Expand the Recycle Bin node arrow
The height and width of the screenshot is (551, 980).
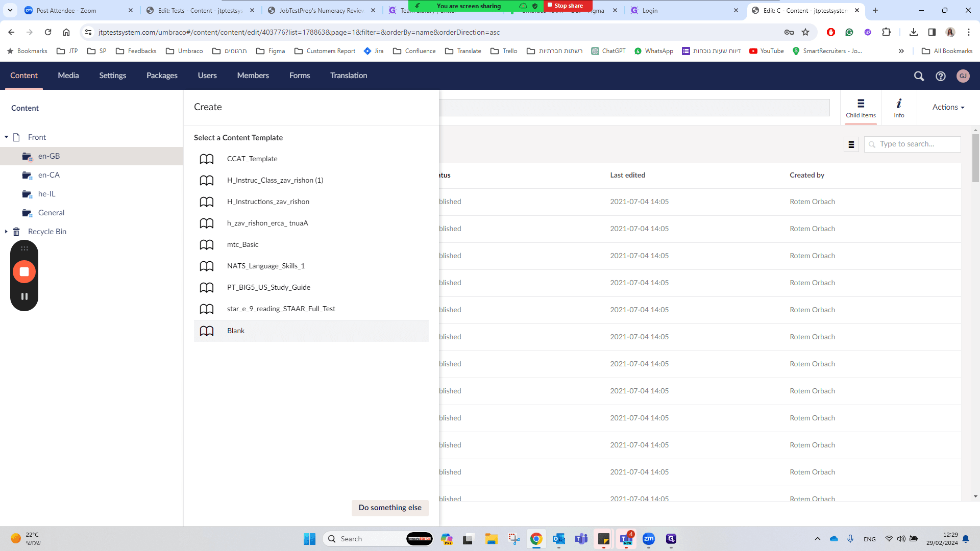coord(6,232)
